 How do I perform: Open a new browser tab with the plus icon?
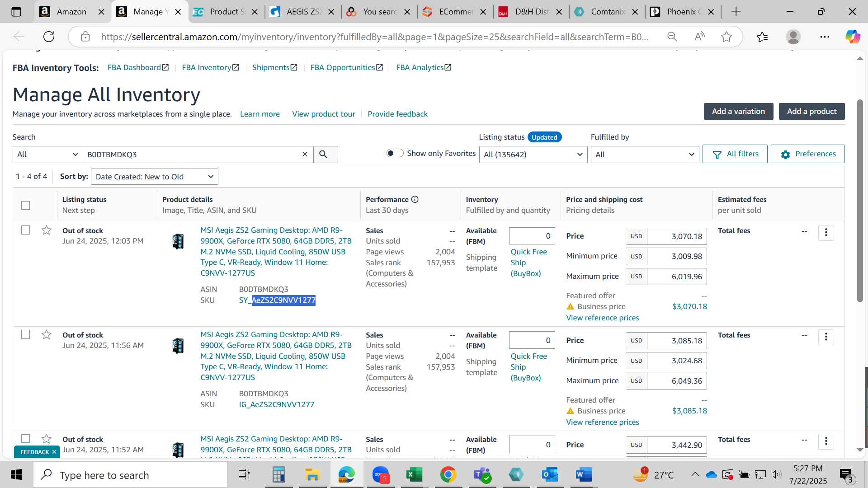[736, 12]
